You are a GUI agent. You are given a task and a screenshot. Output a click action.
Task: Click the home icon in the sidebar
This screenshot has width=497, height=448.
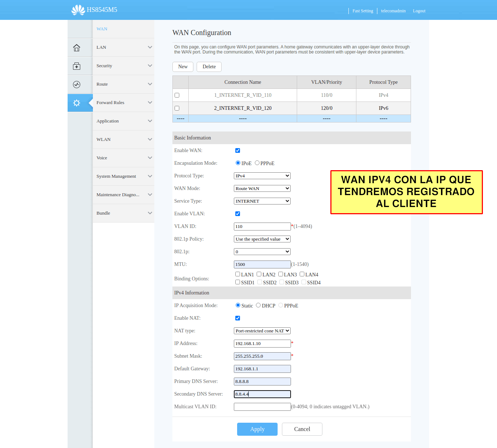tap(77, 48)
